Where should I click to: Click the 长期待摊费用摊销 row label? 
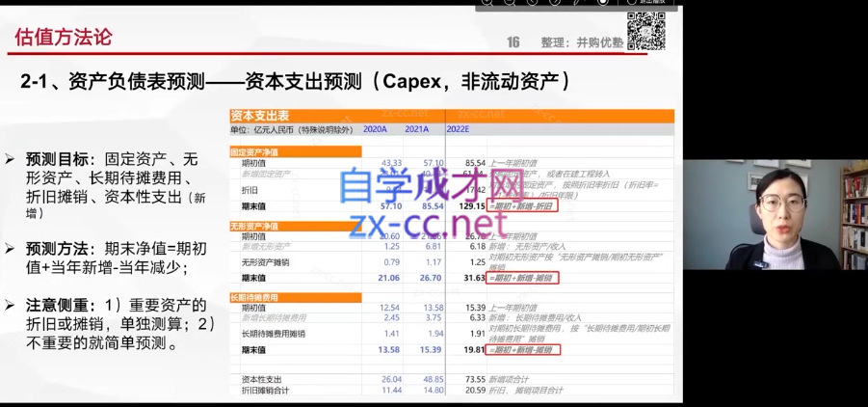pos(274,334)
